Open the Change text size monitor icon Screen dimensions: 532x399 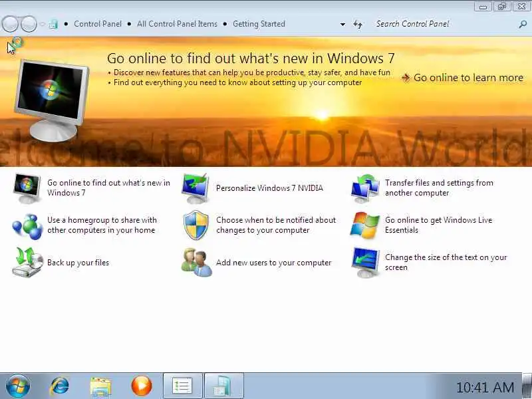(x=365, y=262)
